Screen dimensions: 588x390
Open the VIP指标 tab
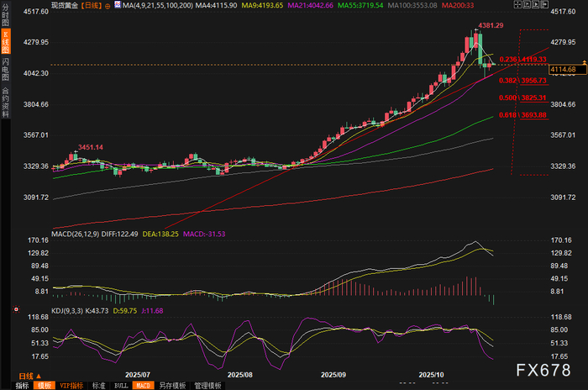click(70, 385)
